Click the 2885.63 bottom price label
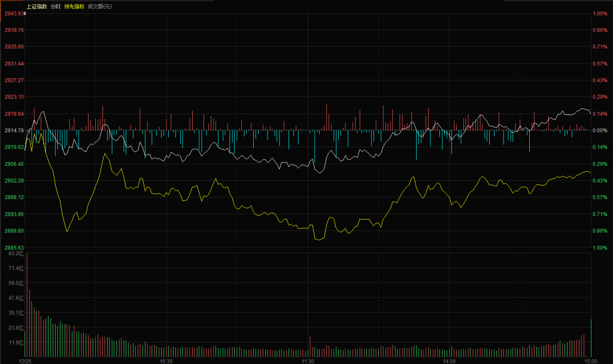The width and height of the screenshot is (613, 364). pos(13,247)
